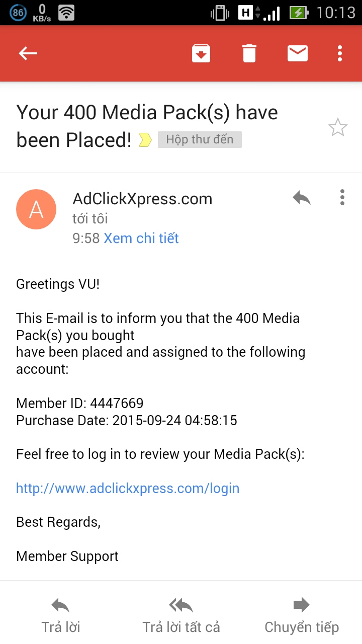Go back using the arrow icon
The image size is (362, 644).
click(x=28, y=53)
